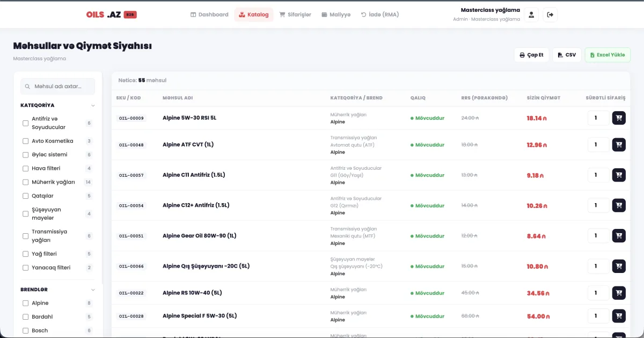Click quantity field for Alpine ATF CVT

pyautogui.click(x=598, y=145)
